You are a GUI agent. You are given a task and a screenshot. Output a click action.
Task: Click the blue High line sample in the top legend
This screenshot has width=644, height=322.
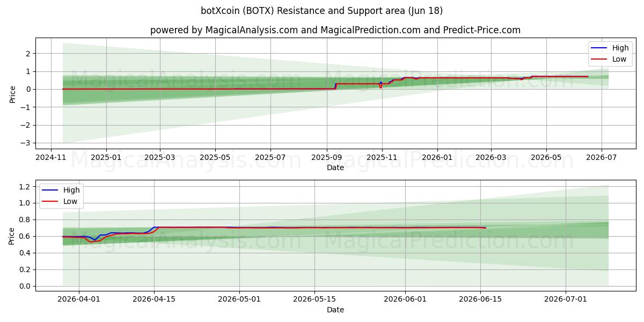tap(599, 48)
